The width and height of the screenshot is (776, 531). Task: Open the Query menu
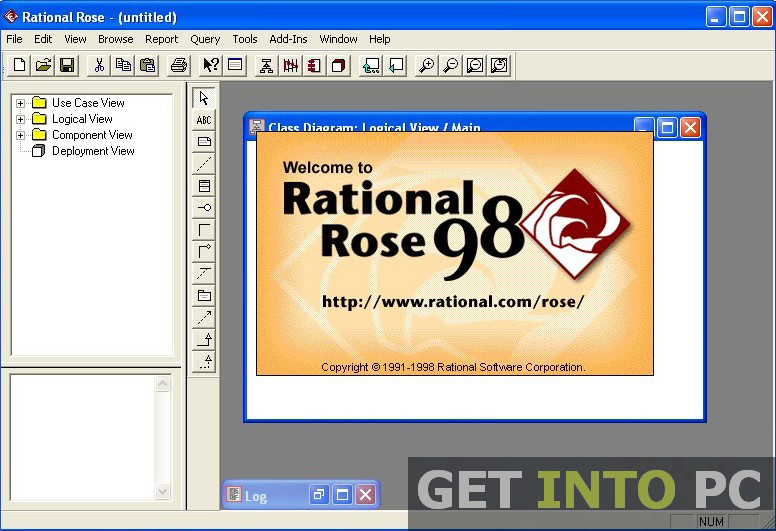coord(205,39)
